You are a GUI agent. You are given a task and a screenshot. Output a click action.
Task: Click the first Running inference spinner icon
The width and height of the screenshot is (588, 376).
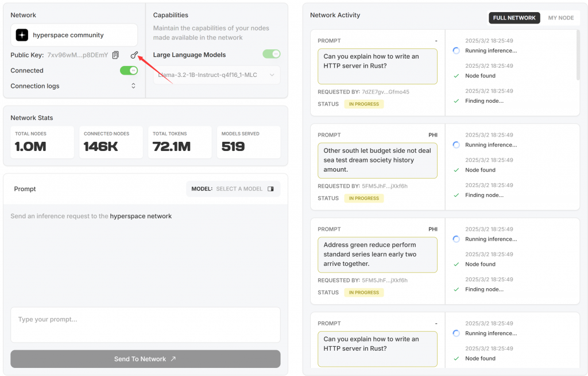[456, 51]
